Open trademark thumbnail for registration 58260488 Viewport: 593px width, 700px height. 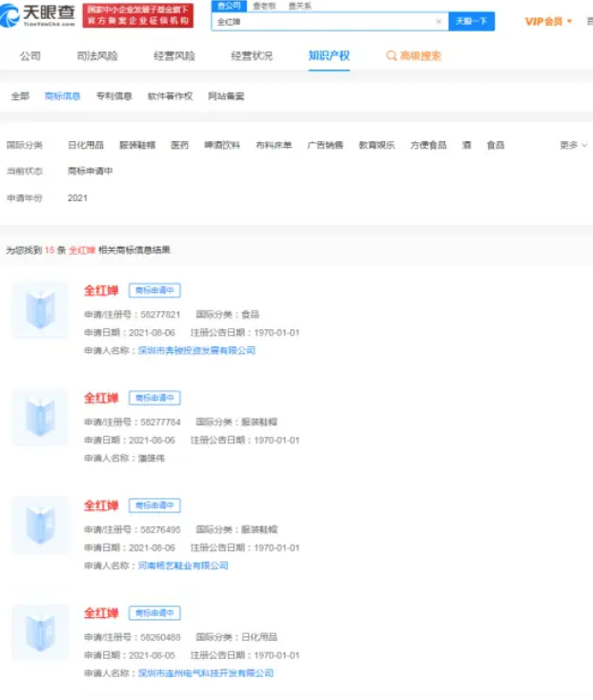tap(40, 632)
